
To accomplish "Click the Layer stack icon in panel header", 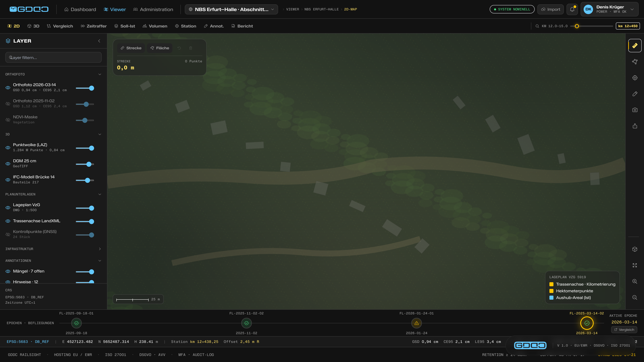I will pos(8,41).
